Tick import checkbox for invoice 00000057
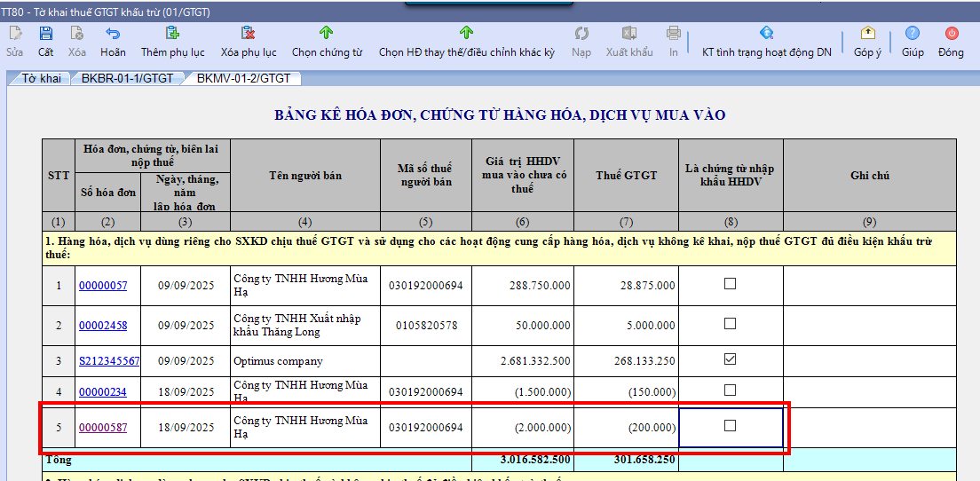The width and height of the screenshot is (980, 481). 730,284
